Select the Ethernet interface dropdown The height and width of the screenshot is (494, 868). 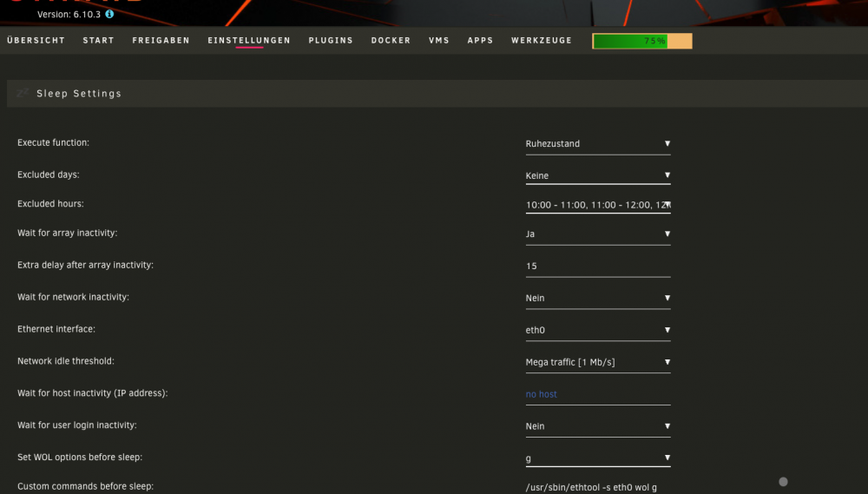(x=598, y=331)
